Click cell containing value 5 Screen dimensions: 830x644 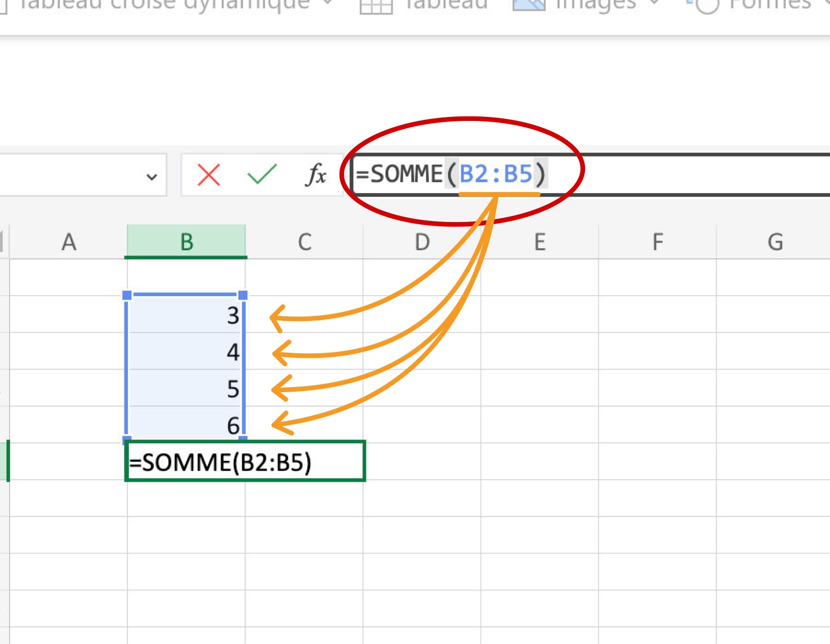click(x=186, y=388)
